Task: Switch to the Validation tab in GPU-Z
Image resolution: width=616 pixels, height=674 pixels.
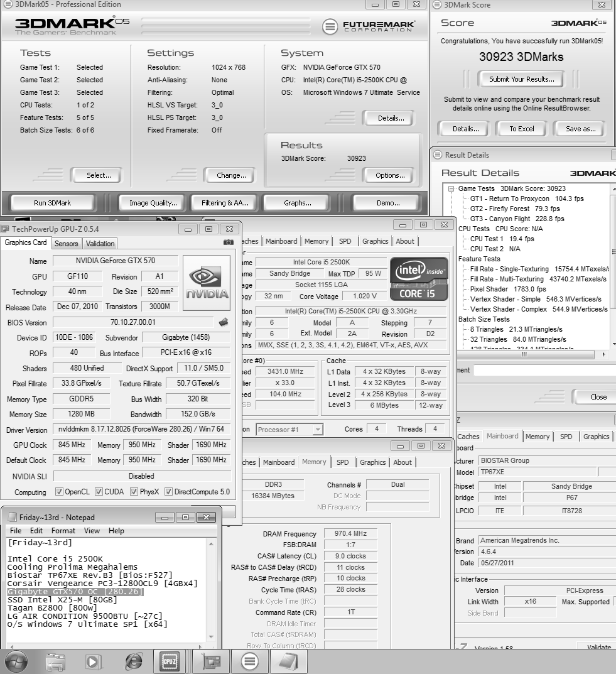Action: (x=100, y=244)
